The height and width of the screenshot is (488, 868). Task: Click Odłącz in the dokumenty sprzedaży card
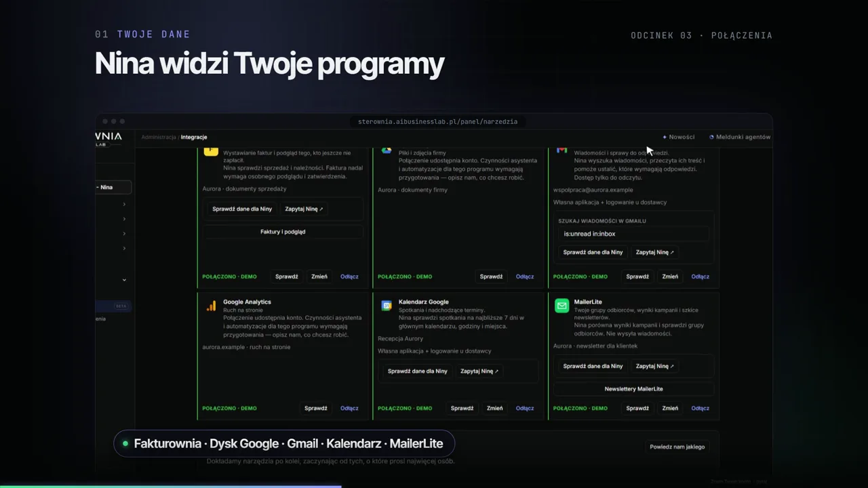[x=349, y=277]
